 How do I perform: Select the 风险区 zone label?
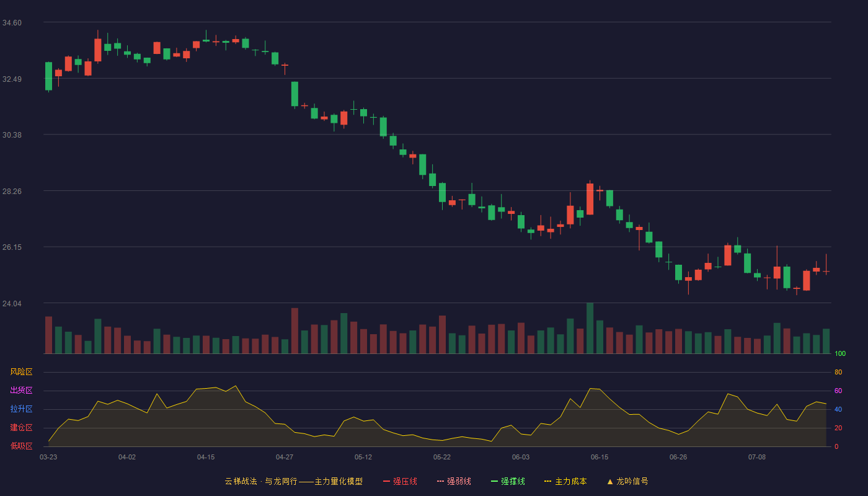(x=21, y=372)
